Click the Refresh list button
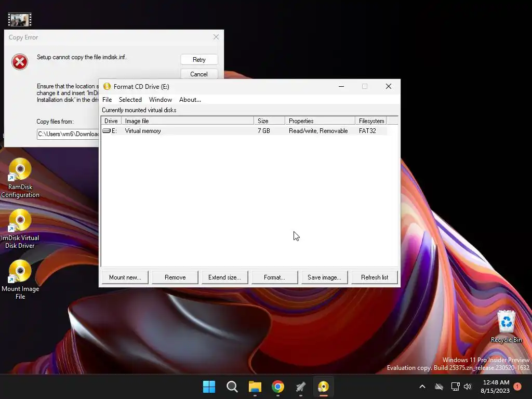Screen dimensions: 532x399 point(375,277)
